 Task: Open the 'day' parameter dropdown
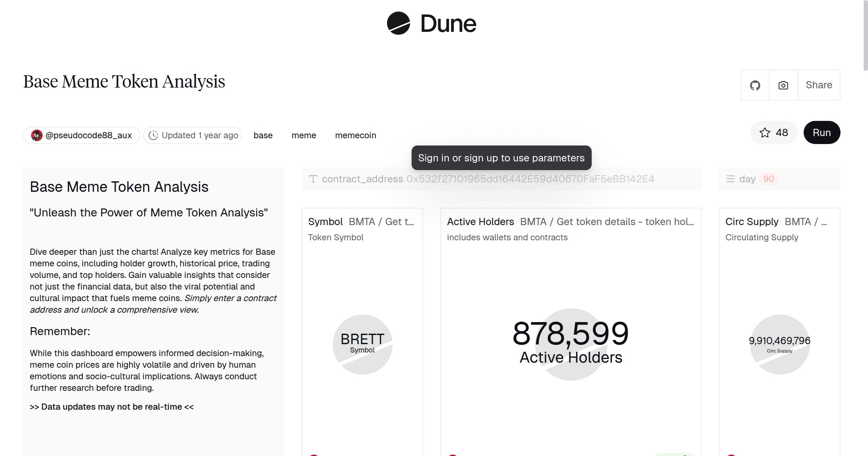[747, 178]
